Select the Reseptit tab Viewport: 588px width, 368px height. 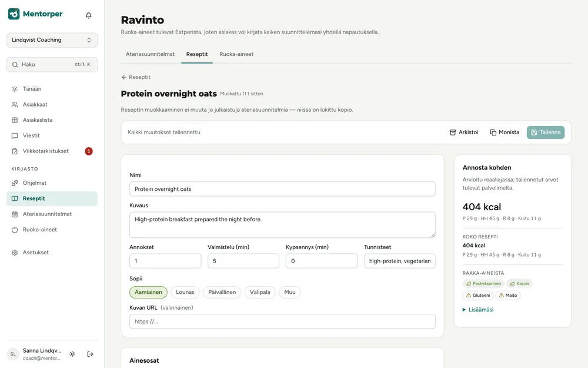197,54
